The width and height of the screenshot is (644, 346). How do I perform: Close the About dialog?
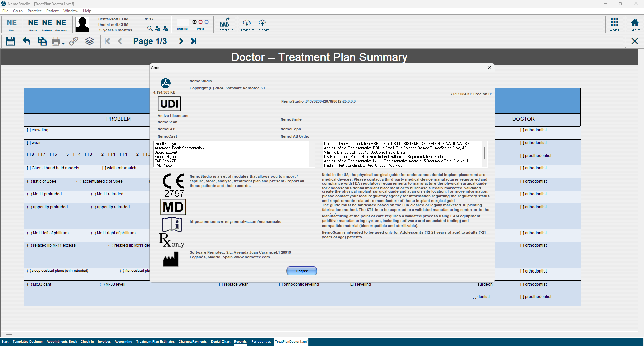tap(489, 68)
